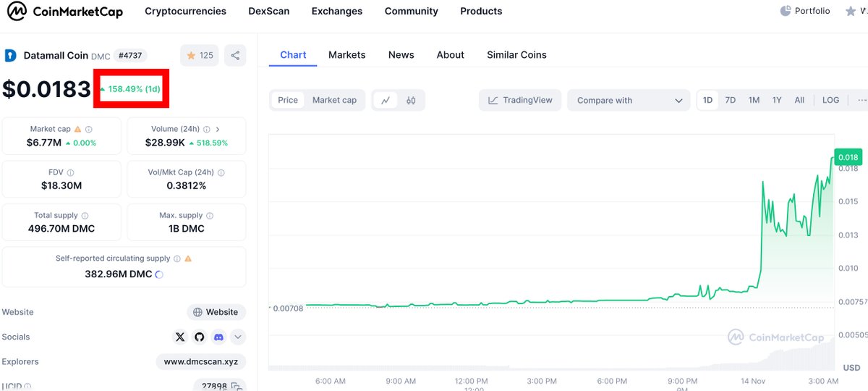
Task: Switch to the News tab
Action: [x=401, y=55]
